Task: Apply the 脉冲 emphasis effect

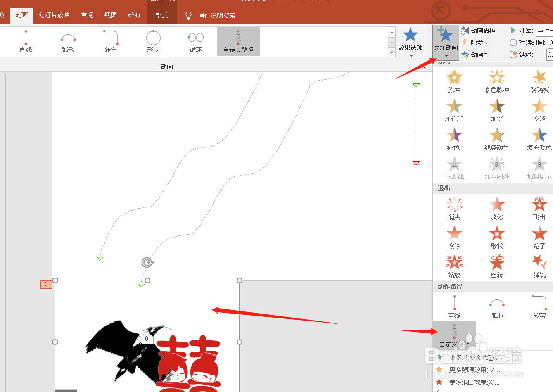Action: [x=454, y=81]
